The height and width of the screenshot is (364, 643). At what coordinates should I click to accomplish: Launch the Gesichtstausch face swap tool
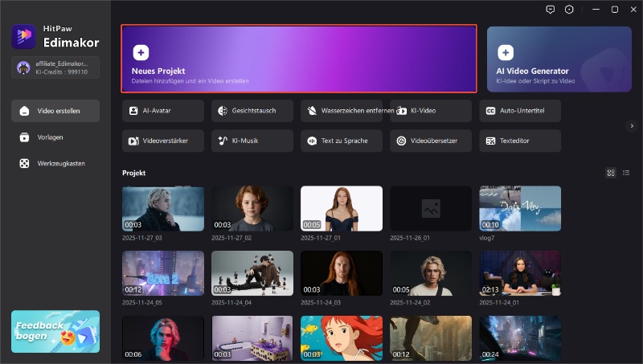[x=252, y=111]
